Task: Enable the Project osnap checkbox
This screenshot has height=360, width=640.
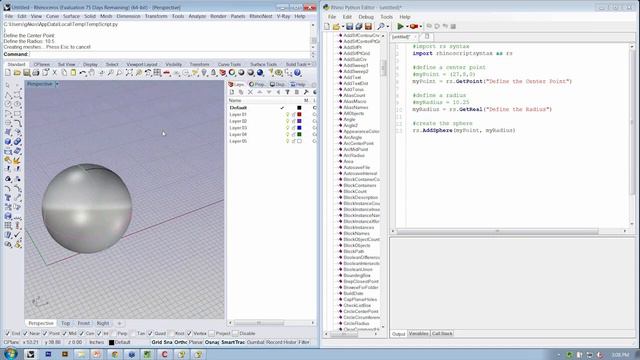Action: point(211,333)
